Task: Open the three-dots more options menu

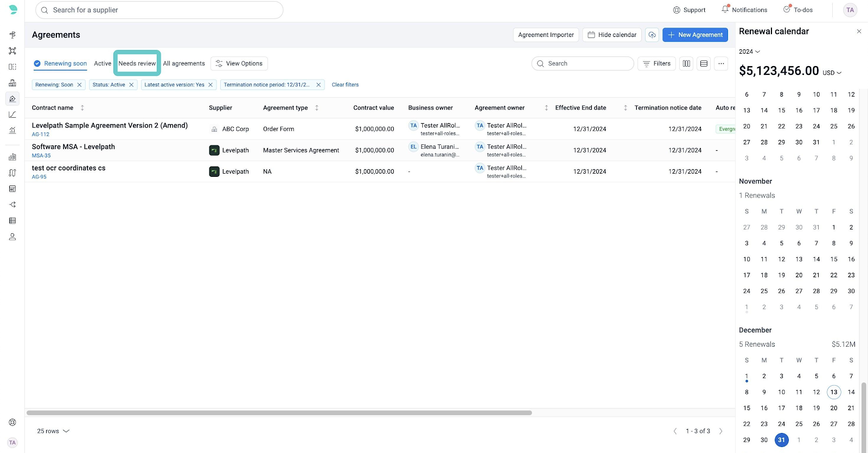Action: pyautogui.click(x=721, y=63)
